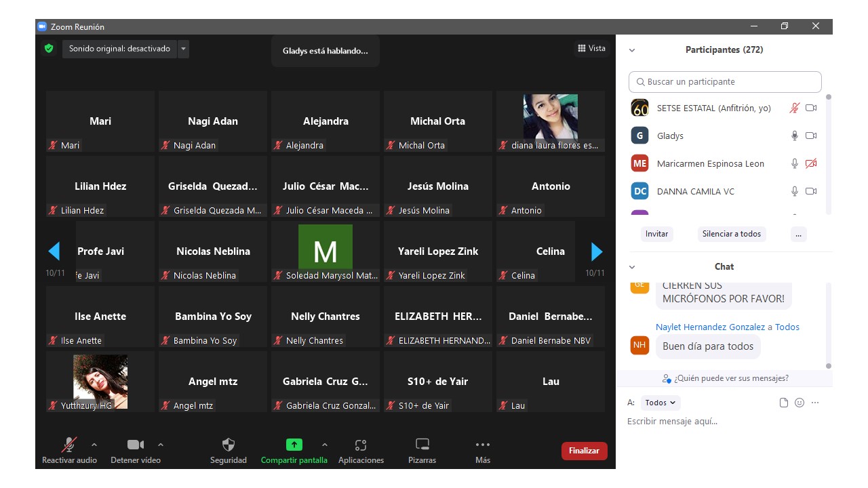Viewport: 868px width, 488px height.
Task: Click Zoom app icon in title bar
Action: 42,26
